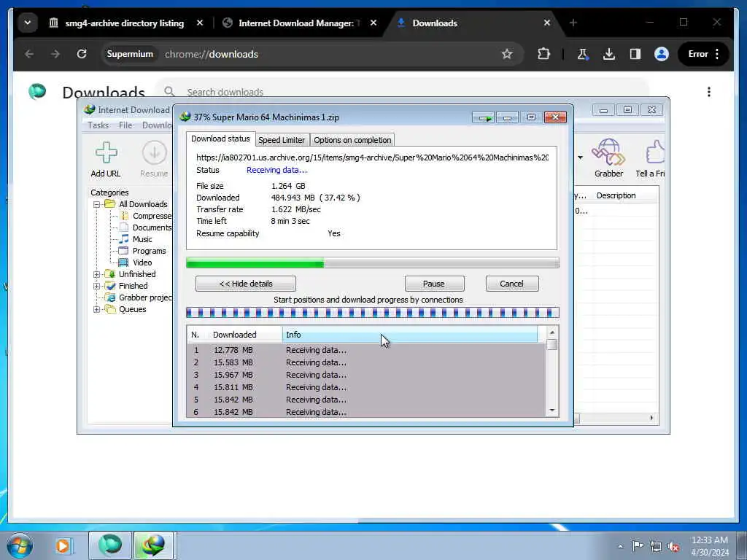Open Chrome Labs flask icon
747x560 pixels.
point(583,54)
